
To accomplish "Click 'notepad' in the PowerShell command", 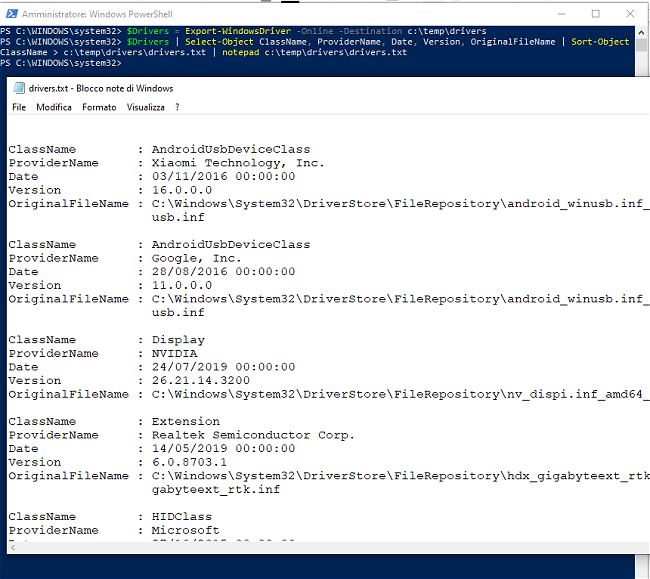I will (x=240, y=53).
